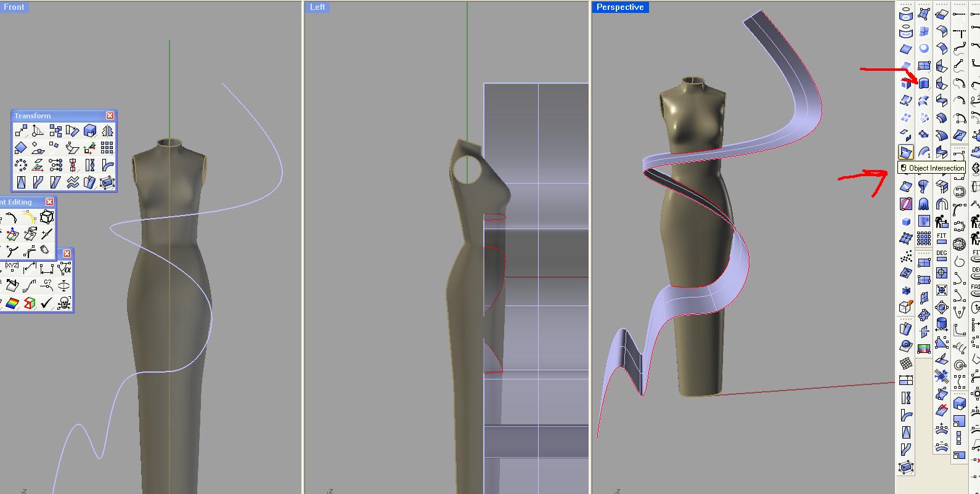The image size is (980, 494).
Task: Select the Cylinder with arrows icon
Action: tap(941, 325)
